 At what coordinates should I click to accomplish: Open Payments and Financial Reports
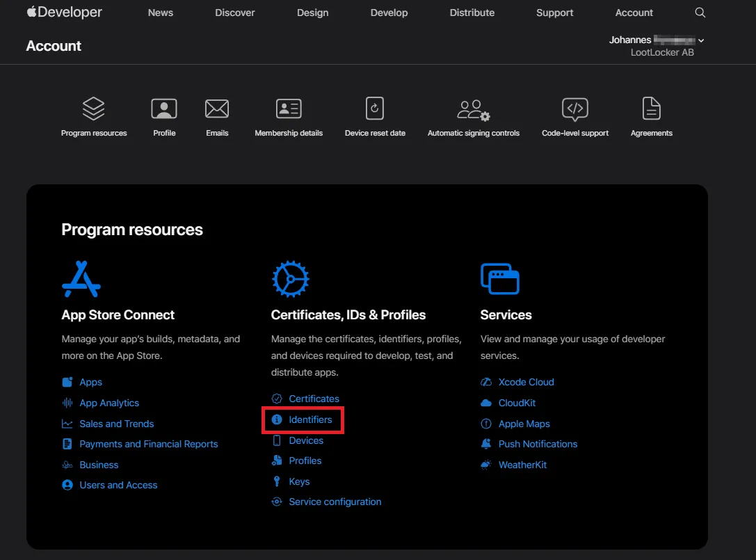click(x=149, y=445)
